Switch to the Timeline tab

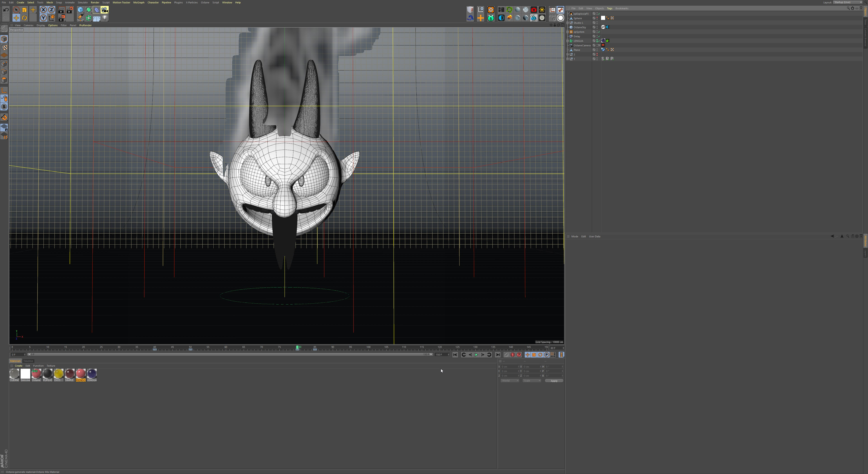tap(28, 361)
